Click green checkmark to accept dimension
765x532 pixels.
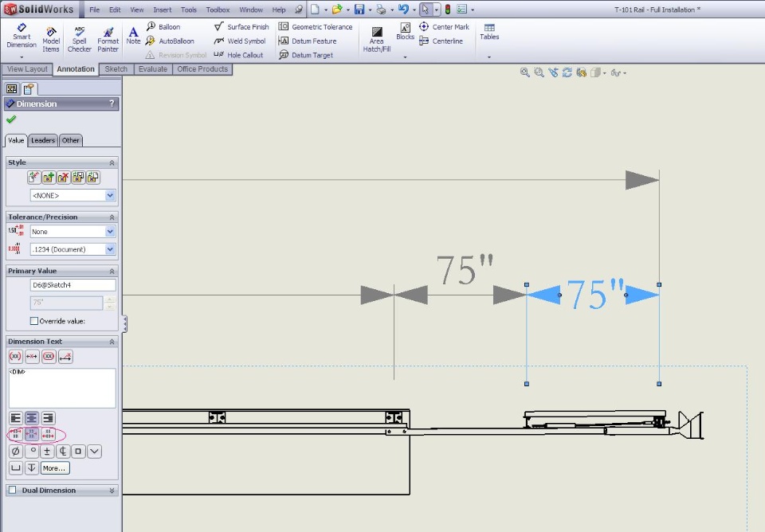[x=11, y=119]
